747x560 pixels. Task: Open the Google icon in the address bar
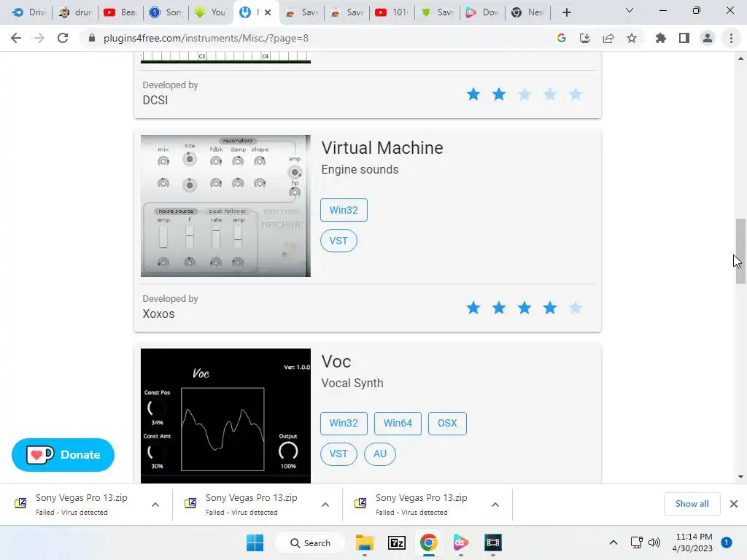click(561, 38)
